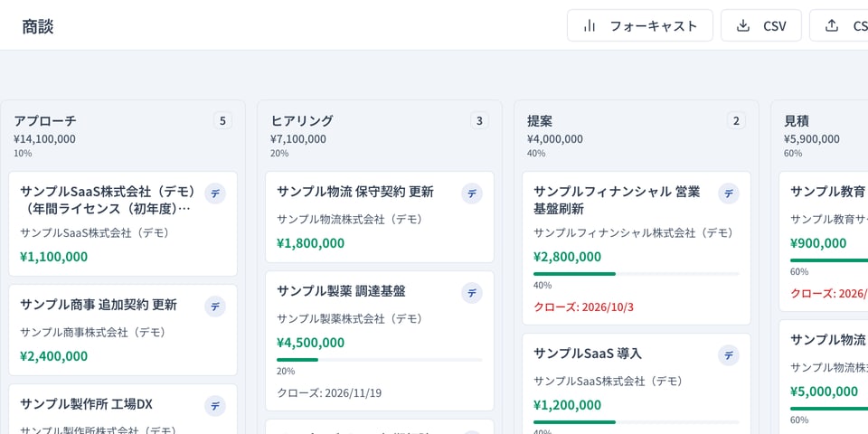This screenshot has height=434, width=868.
Task: Click the progress bar on サンプルフィナンシャル 営業基盤刷新 card
Action: point(637,273)
